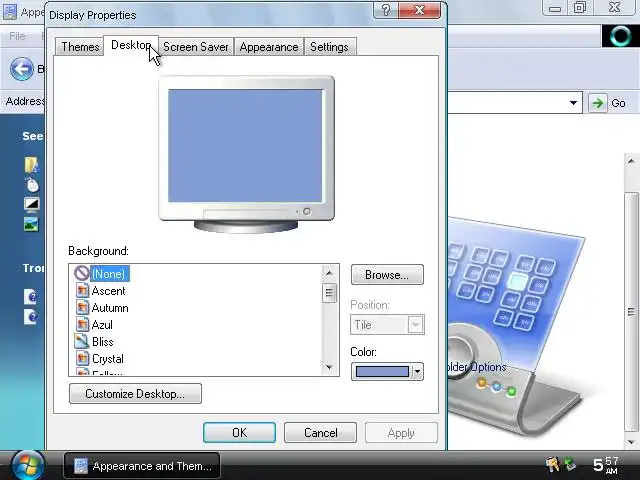The image size is (640, 480).
Task: Click the folder icon under See Also
Action: (31, 165)
